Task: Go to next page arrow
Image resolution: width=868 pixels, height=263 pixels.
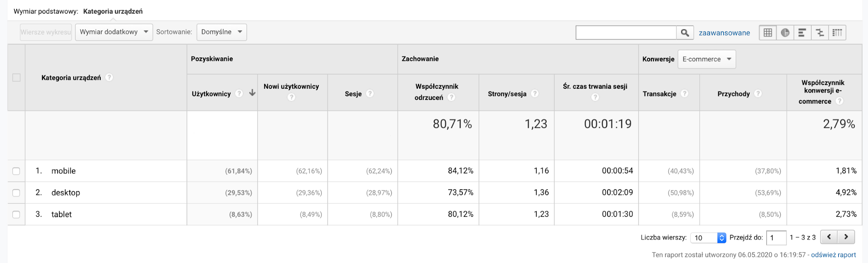Action: click(846, 237)
